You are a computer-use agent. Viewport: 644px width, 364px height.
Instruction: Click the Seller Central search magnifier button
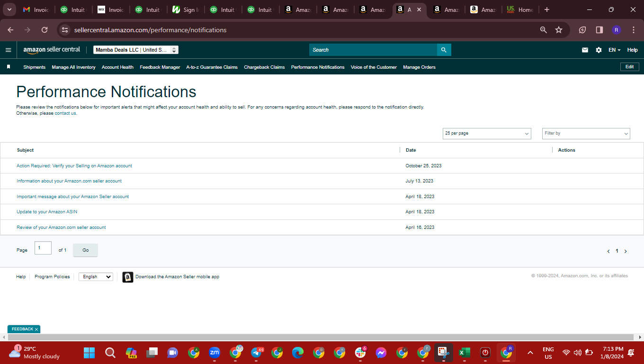(444, 50)
